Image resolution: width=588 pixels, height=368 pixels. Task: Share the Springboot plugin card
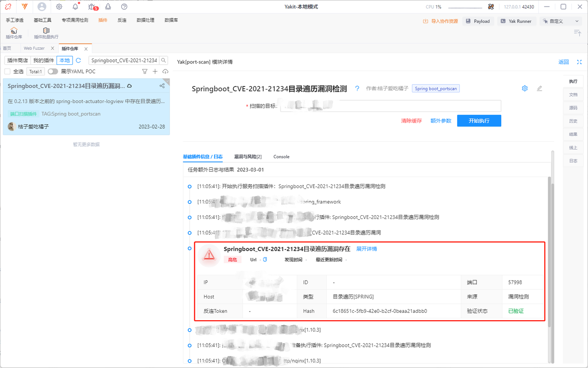pyautogui.click(x=162, y=86)
